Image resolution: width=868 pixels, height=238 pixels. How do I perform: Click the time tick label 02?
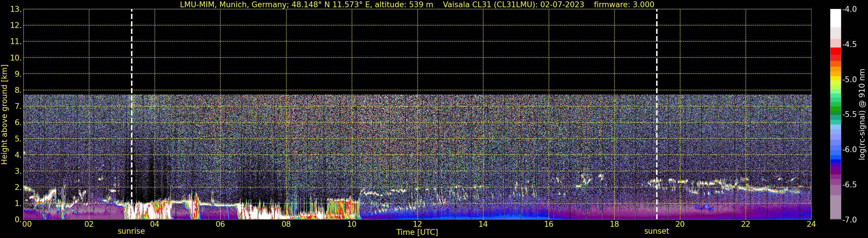coord(89,224)
